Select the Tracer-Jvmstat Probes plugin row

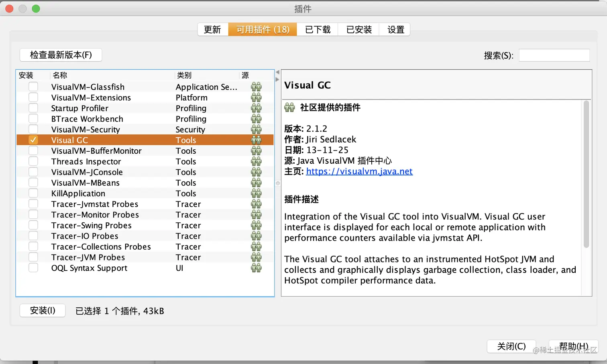click(145, 204)
